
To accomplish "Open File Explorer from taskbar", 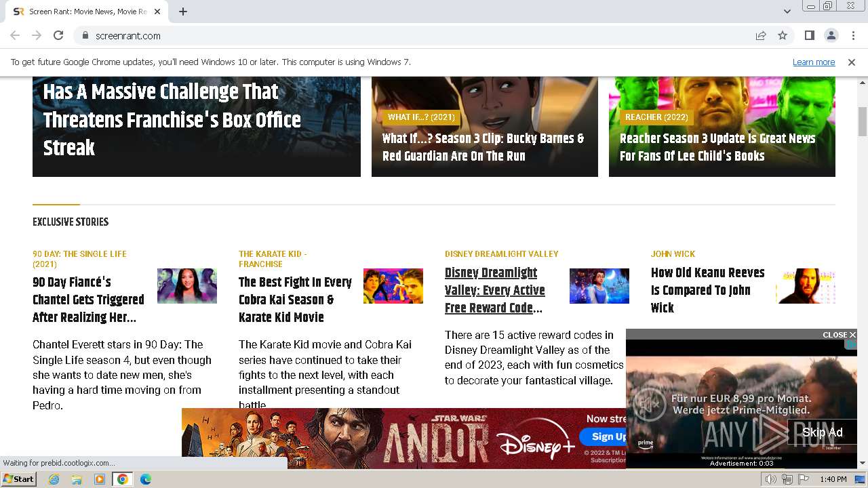I will (x=77, y=479).
